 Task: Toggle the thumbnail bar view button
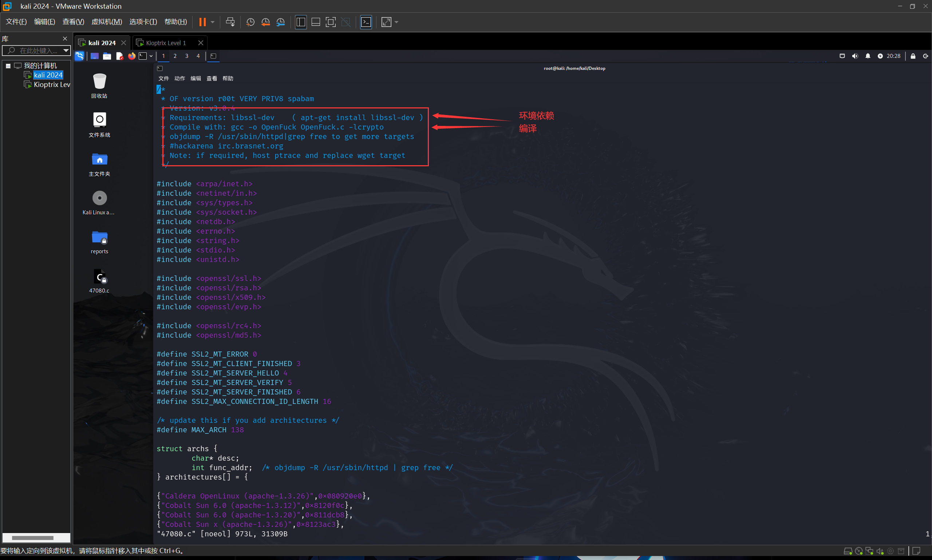pos(316,22)
